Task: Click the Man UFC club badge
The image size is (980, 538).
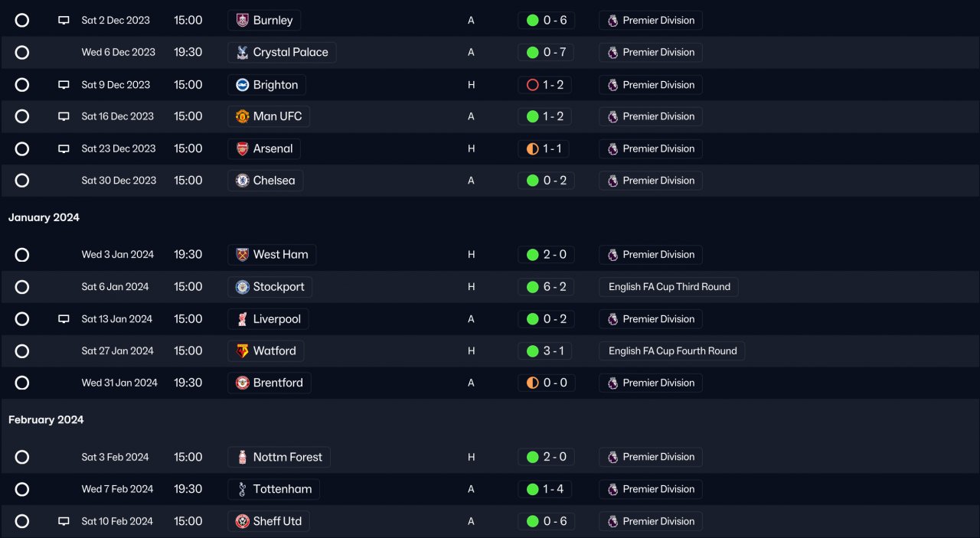Action: click(x=243, y=116)
